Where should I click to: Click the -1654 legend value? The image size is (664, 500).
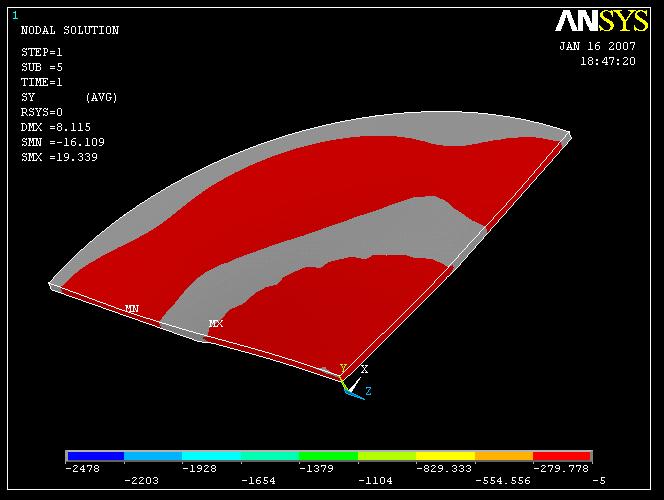(258, 481)
